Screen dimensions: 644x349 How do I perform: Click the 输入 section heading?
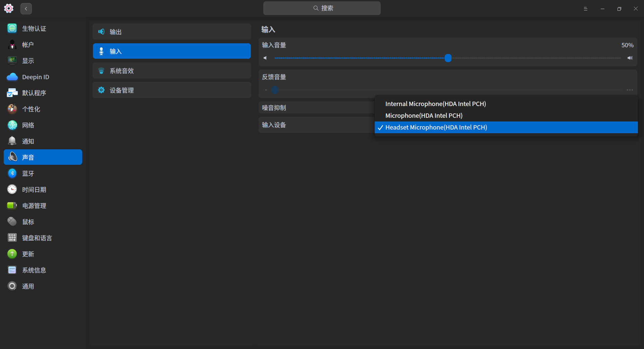[268, 30]
